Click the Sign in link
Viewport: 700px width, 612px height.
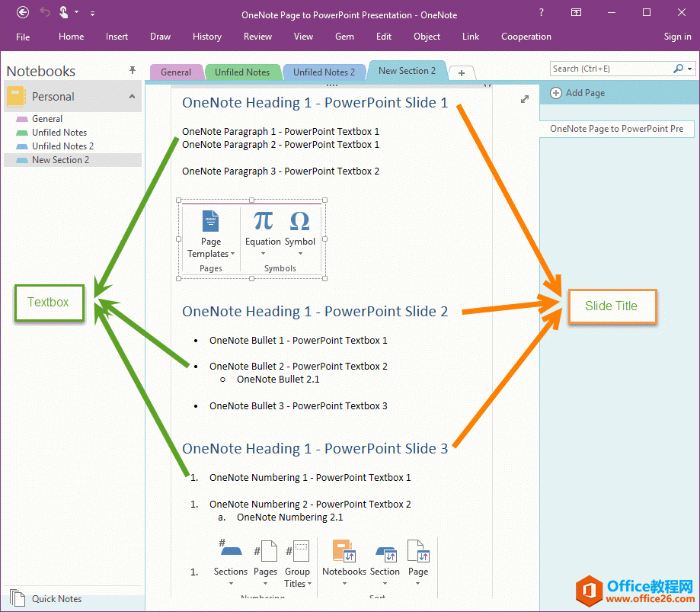tap(676, 36)
